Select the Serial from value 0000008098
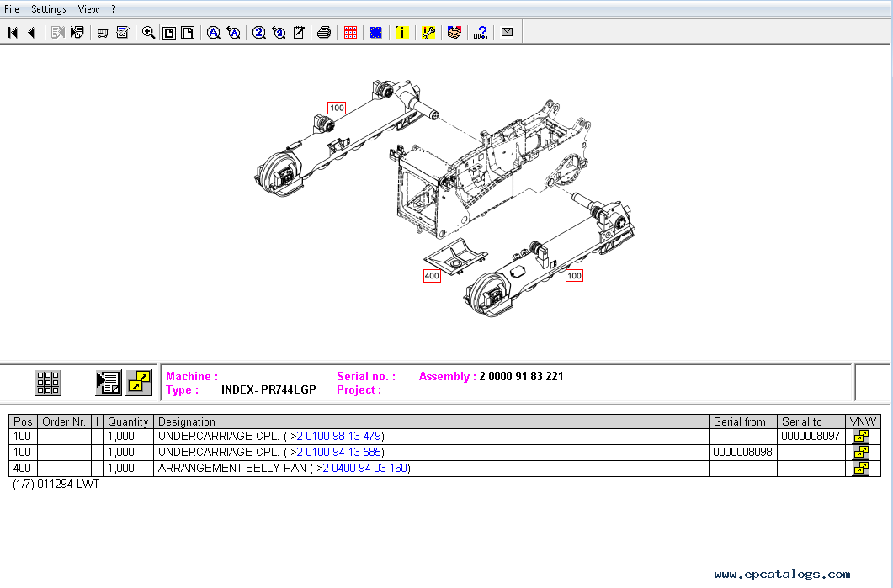 coord(742,453)
